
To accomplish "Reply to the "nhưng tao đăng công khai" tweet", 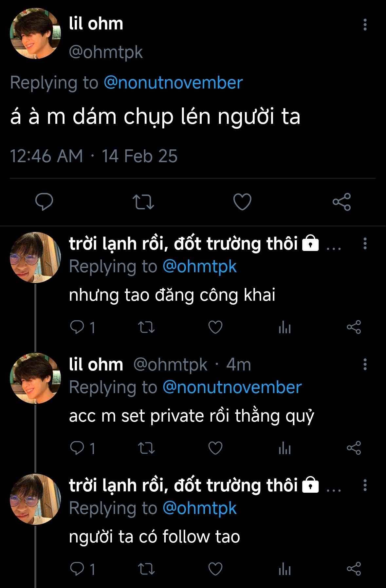I will point(78,327).
